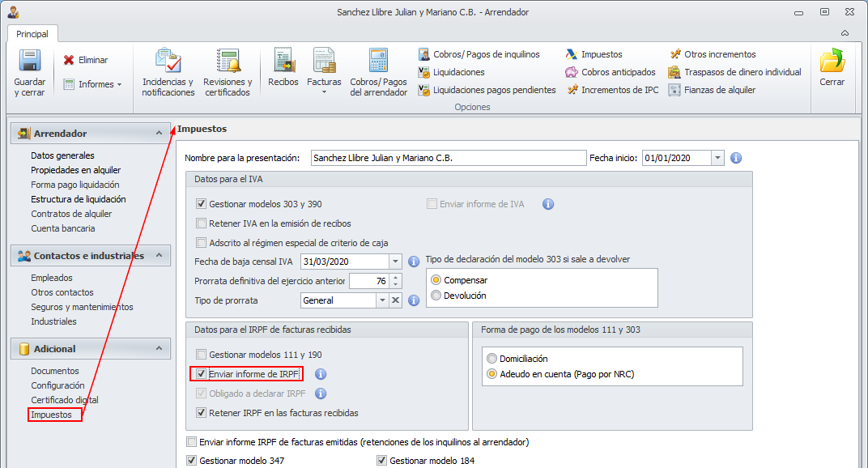Click info icon beside Obligado a declarar IRPF
This screenshot has height=468, width=868.
point(321,394)
